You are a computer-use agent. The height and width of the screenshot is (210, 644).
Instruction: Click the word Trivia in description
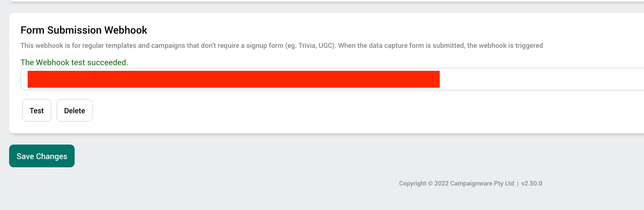[x=308, y=46]
